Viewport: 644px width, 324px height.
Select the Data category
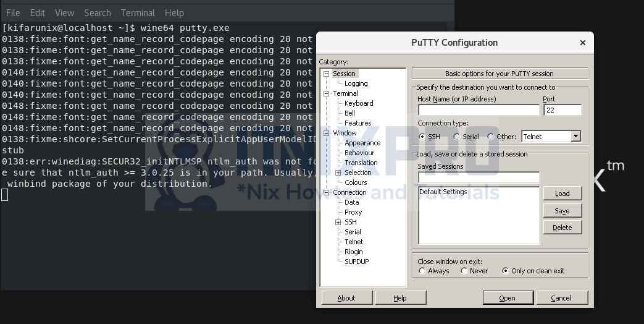click(x=351, y=202)
